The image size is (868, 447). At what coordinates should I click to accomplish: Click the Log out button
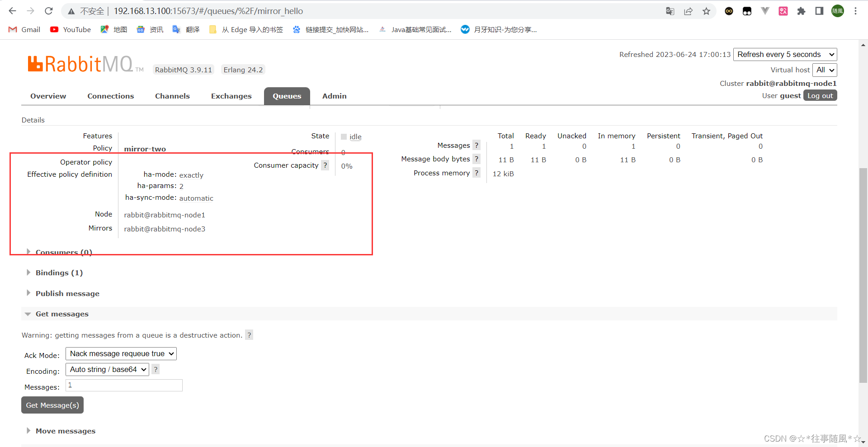tap(820, 95)
